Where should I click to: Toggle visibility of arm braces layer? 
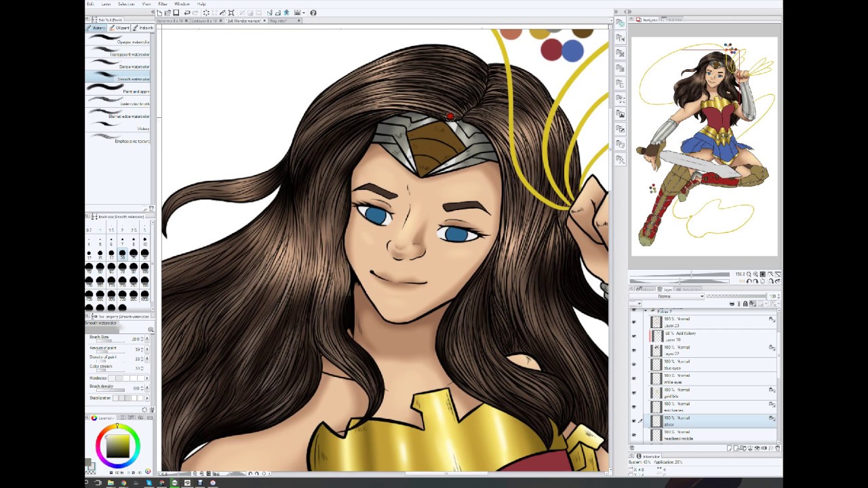[x=634, y=407]
